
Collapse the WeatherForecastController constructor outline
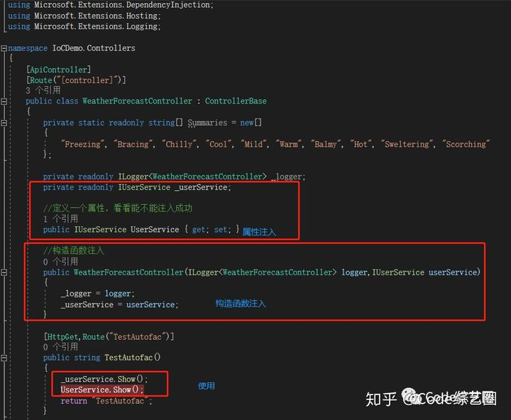(x=4, y=272)
